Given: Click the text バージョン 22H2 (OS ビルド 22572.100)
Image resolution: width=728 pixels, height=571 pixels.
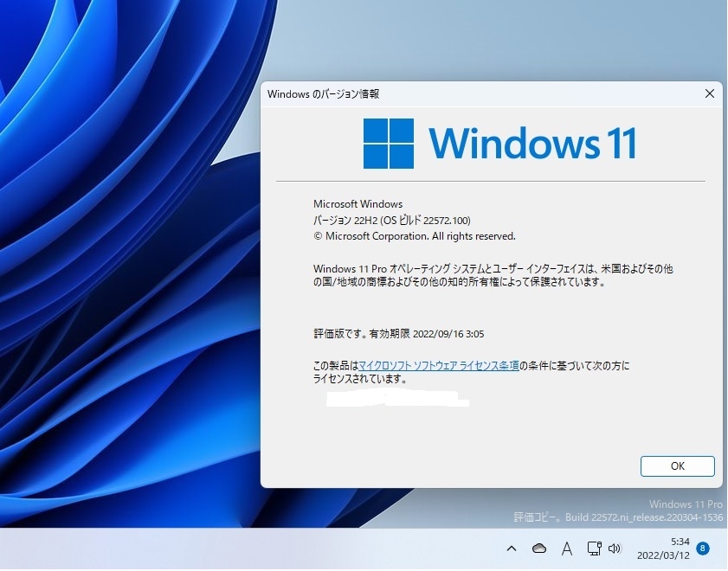Looking at the screenshot, I should click(392, 221).
